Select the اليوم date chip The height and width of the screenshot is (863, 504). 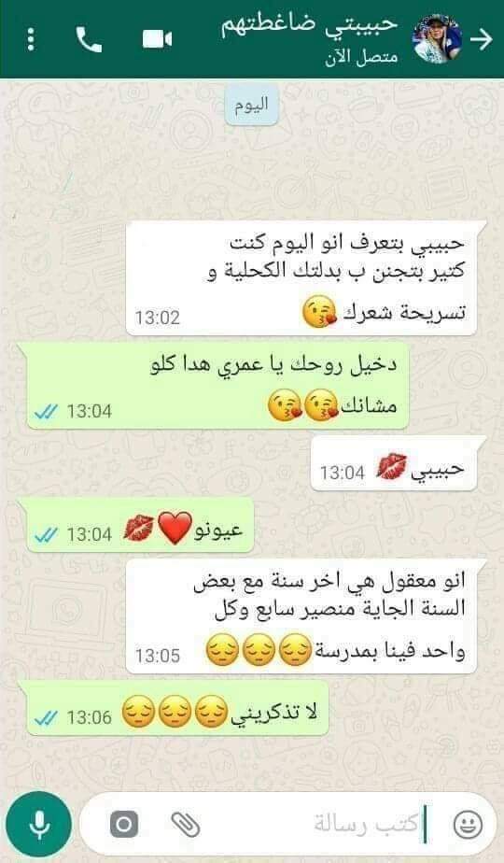tap(251, 105)
